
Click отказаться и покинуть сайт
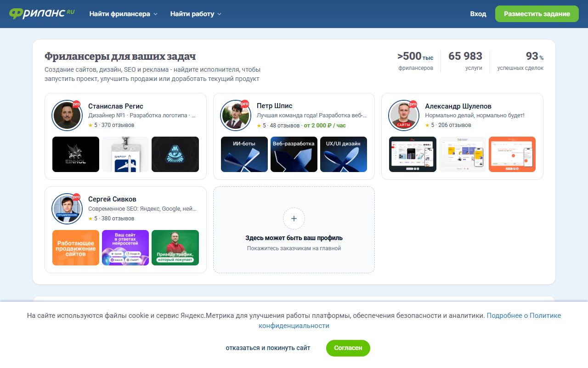[x=268, y=348]
